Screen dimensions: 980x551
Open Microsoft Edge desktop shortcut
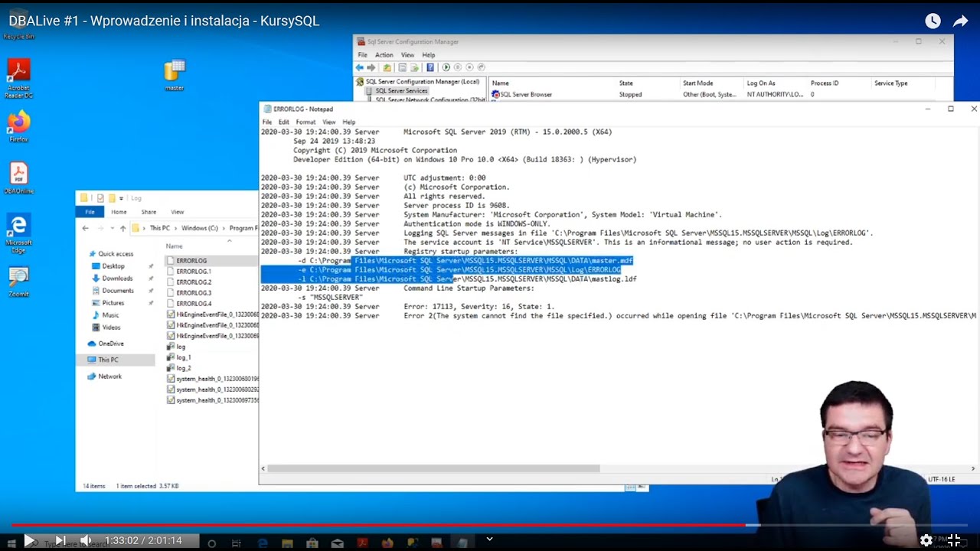(18, 233)
